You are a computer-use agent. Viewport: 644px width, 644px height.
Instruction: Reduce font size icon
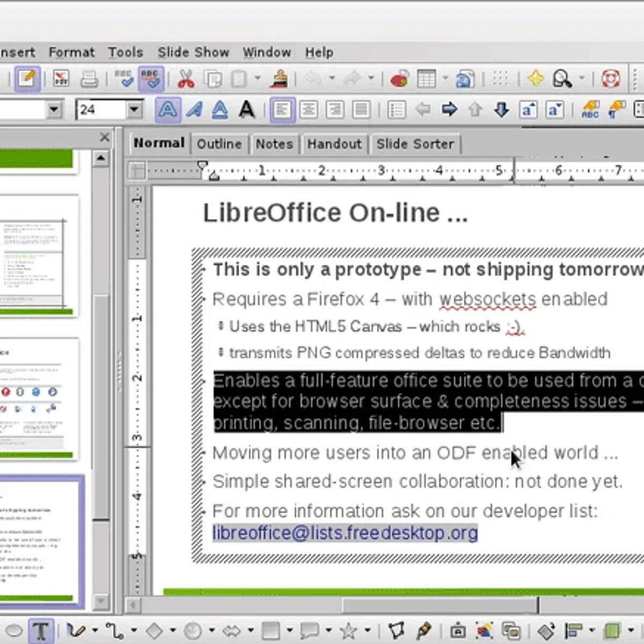555,110
